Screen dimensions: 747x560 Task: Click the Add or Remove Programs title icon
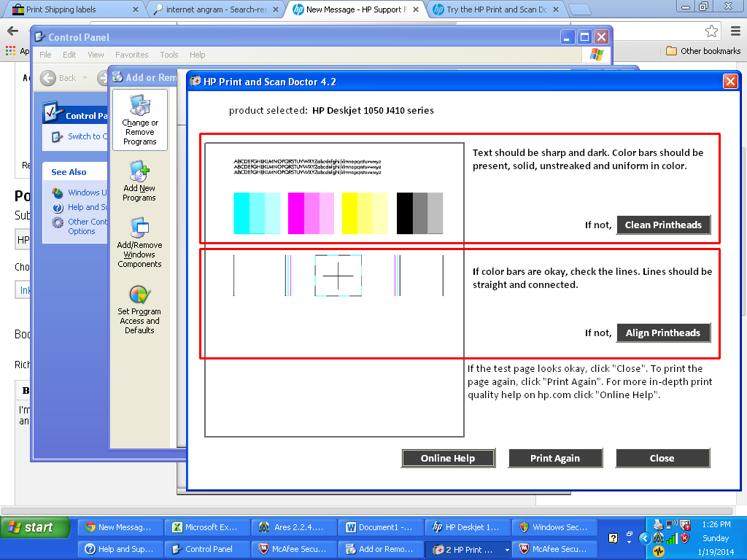pyautogui.click(x=117, y=77)
